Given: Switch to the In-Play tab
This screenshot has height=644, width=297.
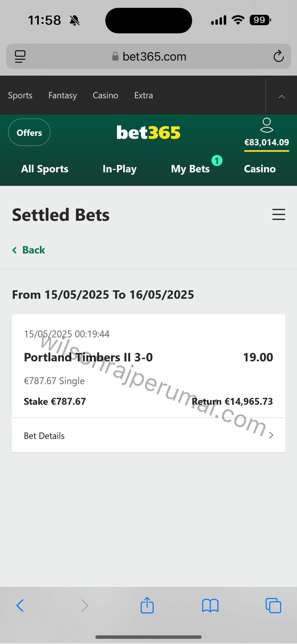Looking at the screenshot, I should 120,169.
